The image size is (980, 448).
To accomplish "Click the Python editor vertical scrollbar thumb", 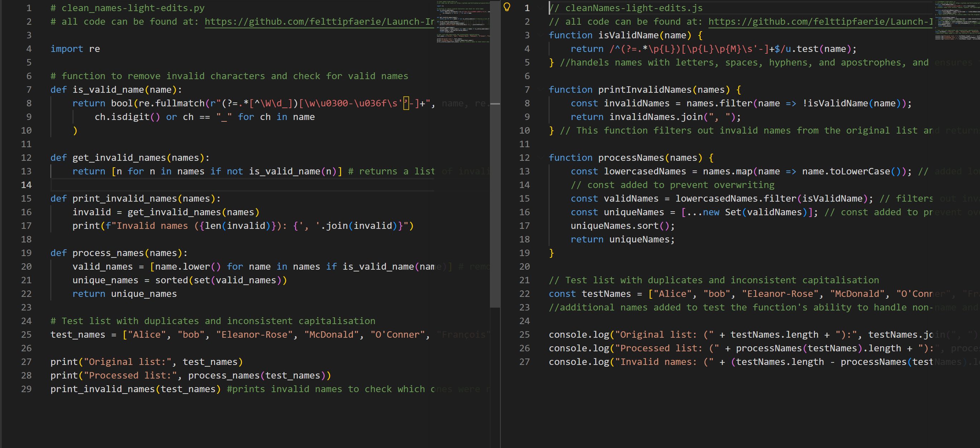I will coord(495,154).
